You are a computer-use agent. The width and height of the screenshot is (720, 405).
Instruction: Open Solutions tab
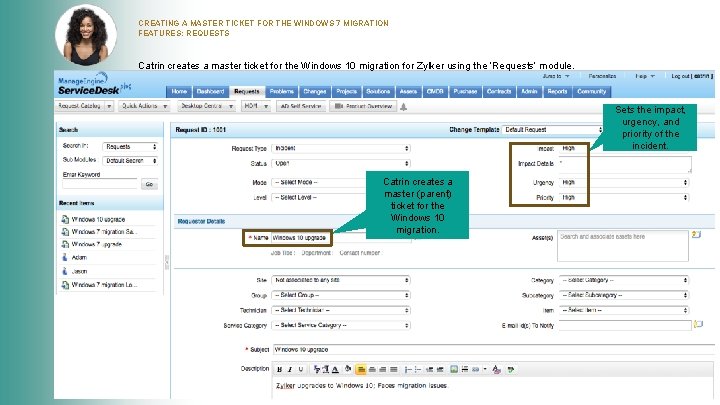point(378,91)
